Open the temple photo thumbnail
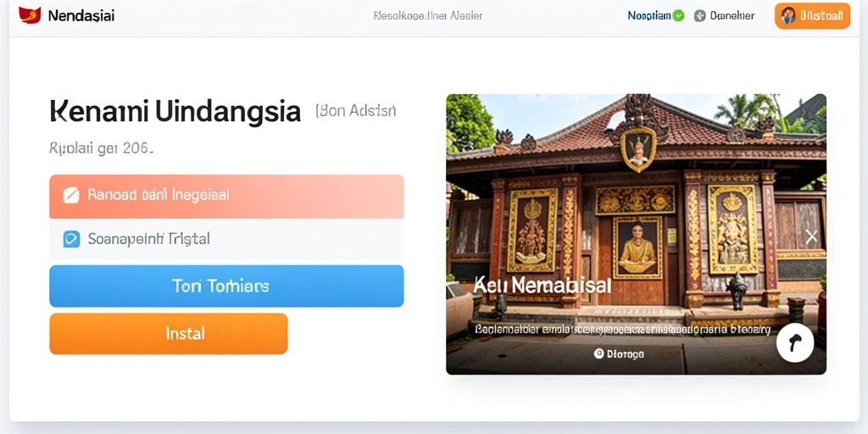Viewport: 868px width, 434px height. click(636, 234)
